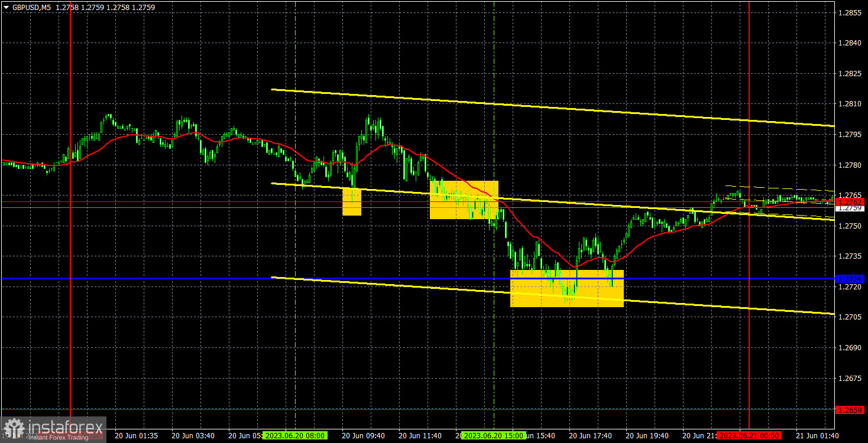Click the 20 Jun 09:40 time label

[364, 435]
